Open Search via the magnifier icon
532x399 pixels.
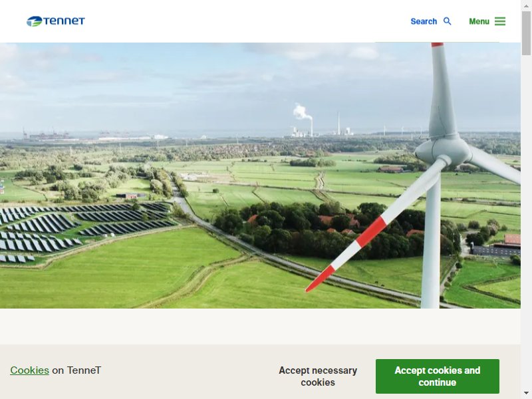click(x=448, y=21)
